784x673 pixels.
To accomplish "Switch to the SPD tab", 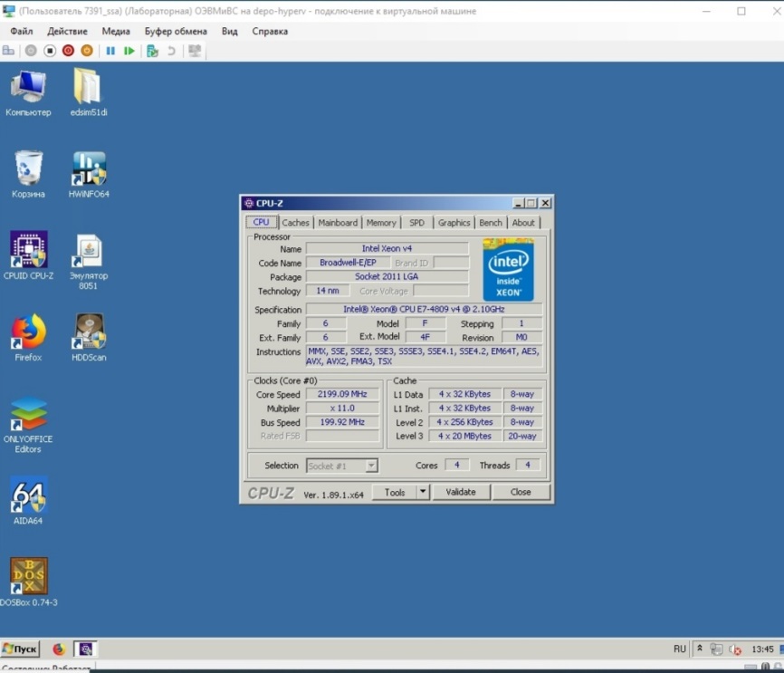I will (417, 223).
